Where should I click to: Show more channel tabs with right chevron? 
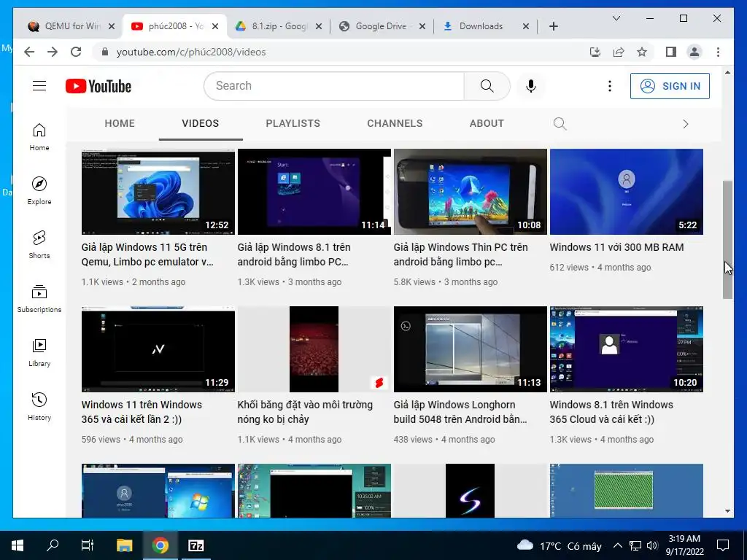pos(686,124)
